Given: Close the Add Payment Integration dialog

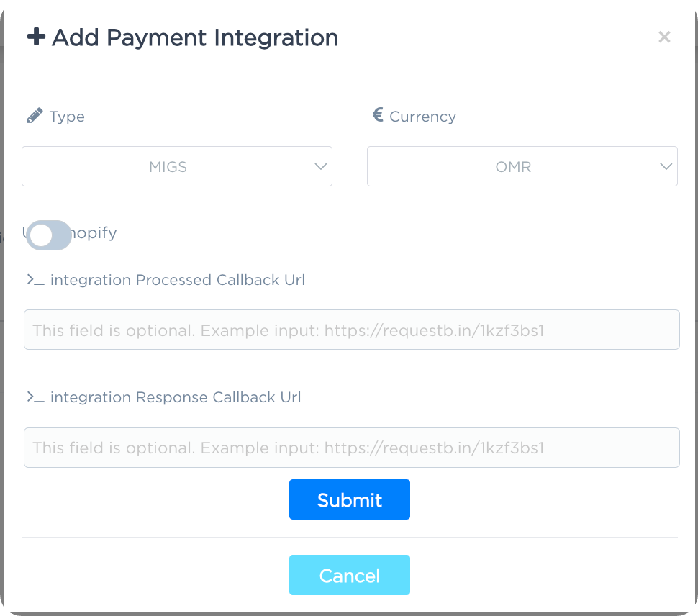Looking at the screenshot, I should [664, 37].
